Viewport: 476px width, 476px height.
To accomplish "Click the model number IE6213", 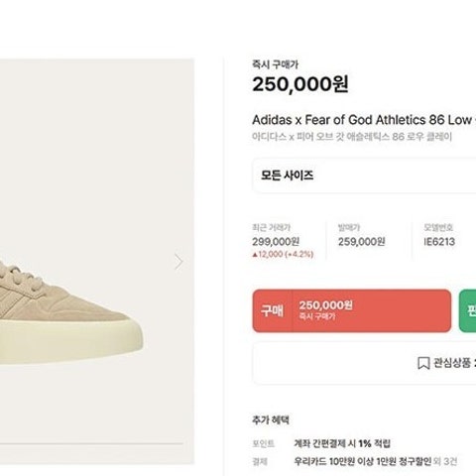I will click(x=439, y=242).
